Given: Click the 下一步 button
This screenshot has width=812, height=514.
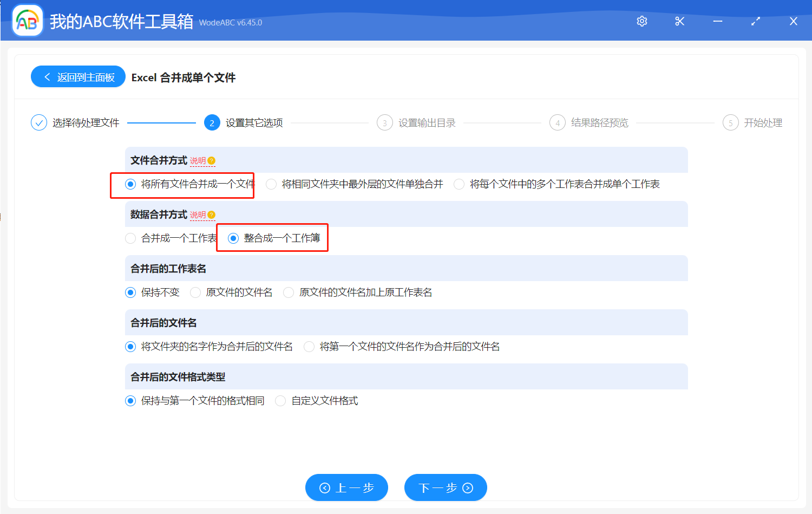Looking at the screenshot, I should 445,487.
